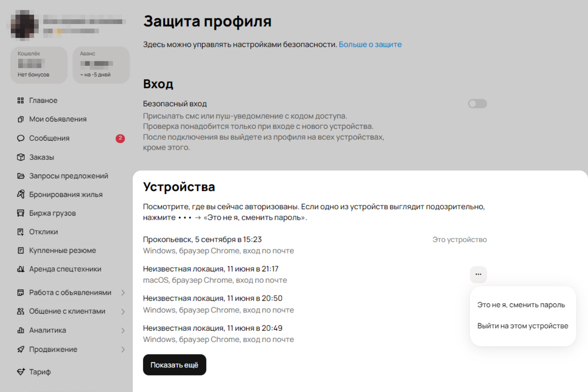The image size is (588, 392).
Task: Click the Бронирования жилья icon
Action: coord(21,194)
